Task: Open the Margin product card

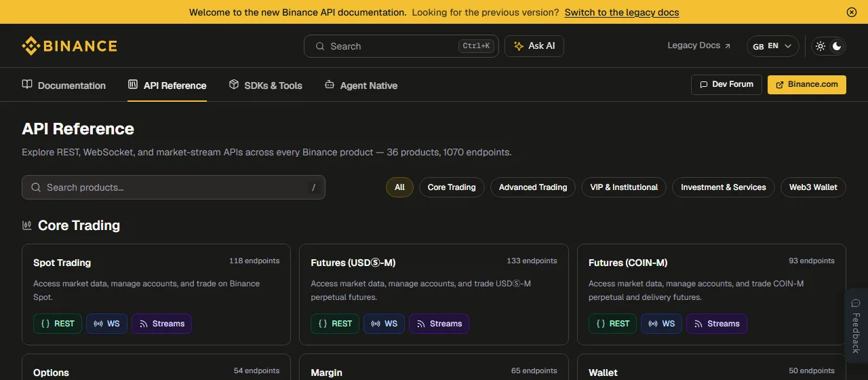Action: pyautogui.click(x=434, y=367)
